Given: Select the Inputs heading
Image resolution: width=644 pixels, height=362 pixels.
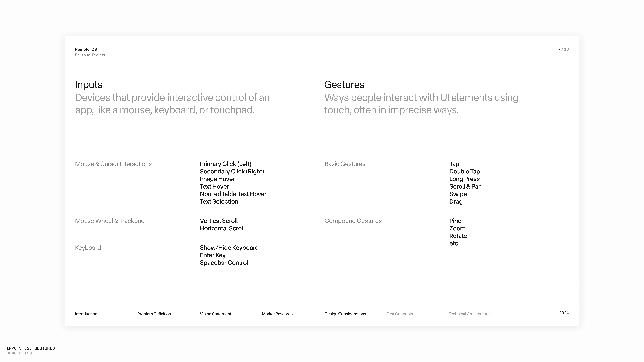Looking at the screenshot, I should [89, 85].
